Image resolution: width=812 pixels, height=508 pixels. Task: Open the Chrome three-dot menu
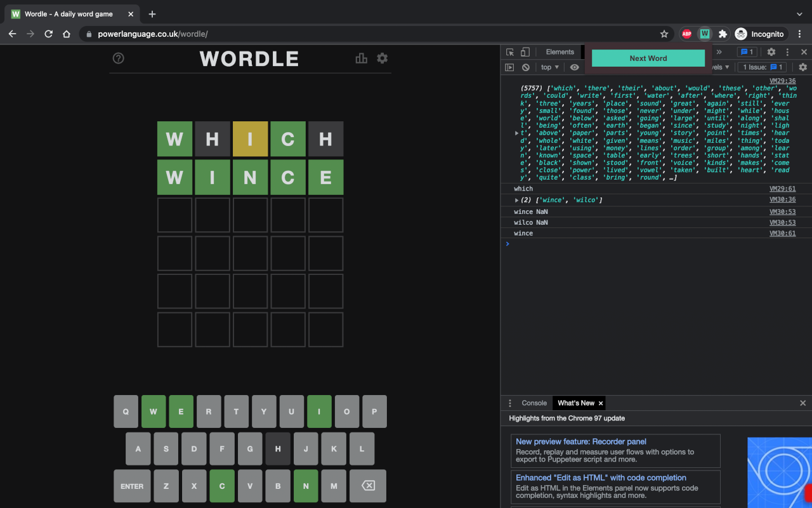799,34
